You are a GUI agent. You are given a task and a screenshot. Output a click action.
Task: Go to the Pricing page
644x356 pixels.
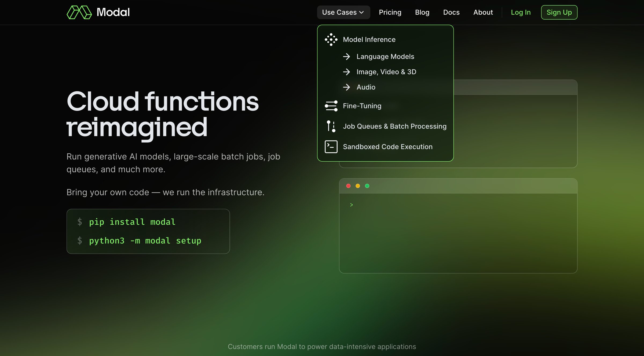[390, 12]
